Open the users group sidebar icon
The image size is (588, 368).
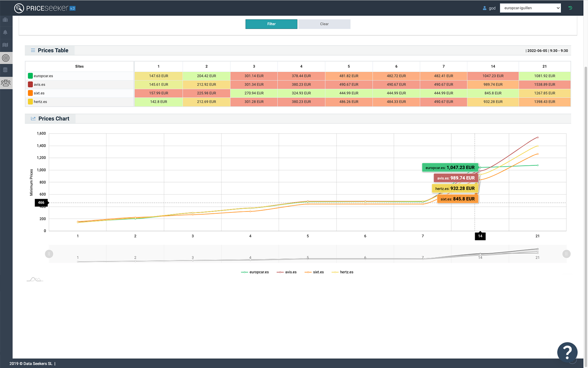(6, 83)
